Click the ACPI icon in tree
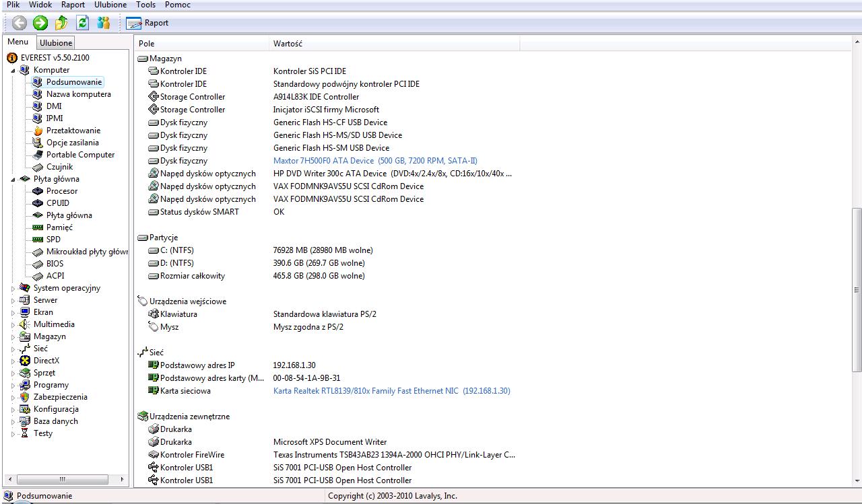 (x=38, y=276)
